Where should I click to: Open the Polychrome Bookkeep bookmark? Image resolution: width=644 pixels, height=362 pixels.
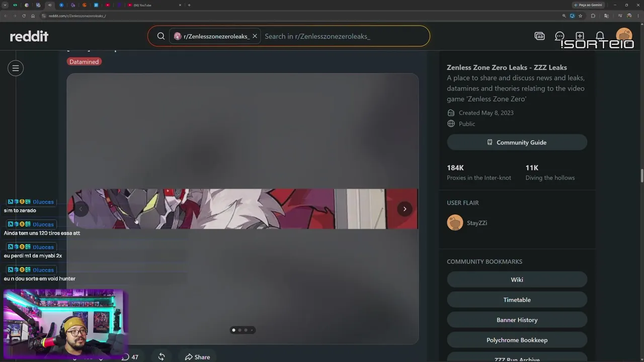click(517, 340)
